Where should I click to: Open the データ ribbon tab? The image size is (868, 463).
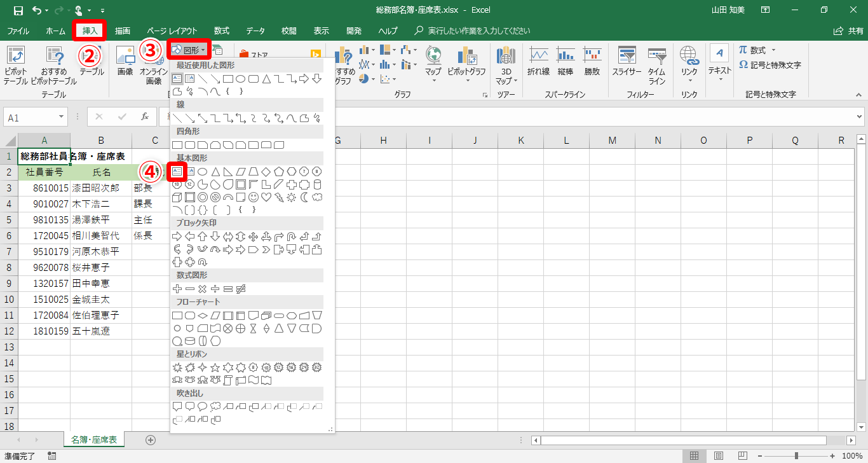point(255,31)
